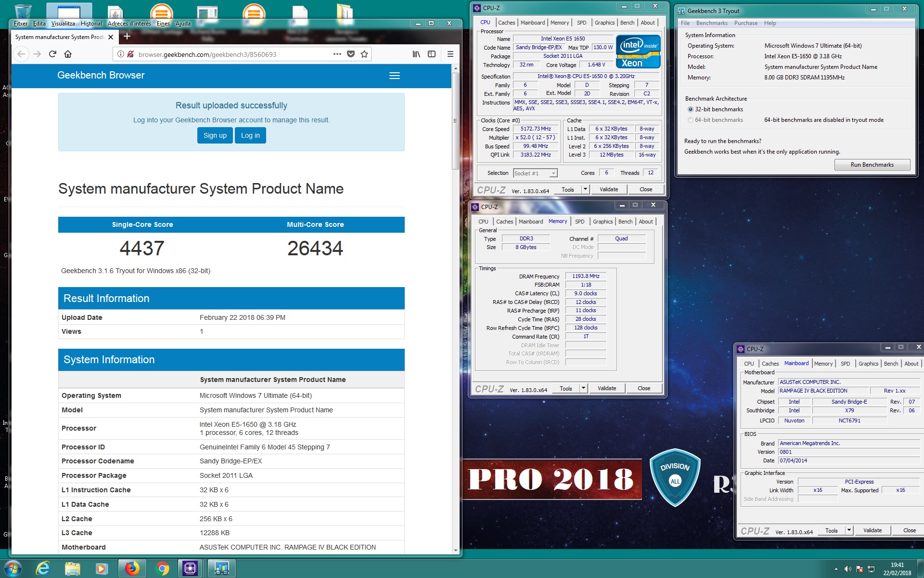924x578 pixels.
Task: Open Fitxer menu in Firefox
Action: tap(21, 23)
